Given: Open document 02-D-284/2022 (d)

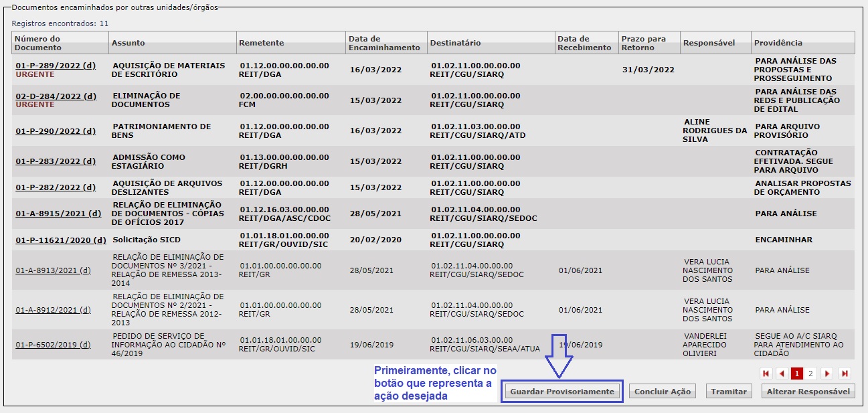Looking at the screenshot, I should click(x=56, y=96).
